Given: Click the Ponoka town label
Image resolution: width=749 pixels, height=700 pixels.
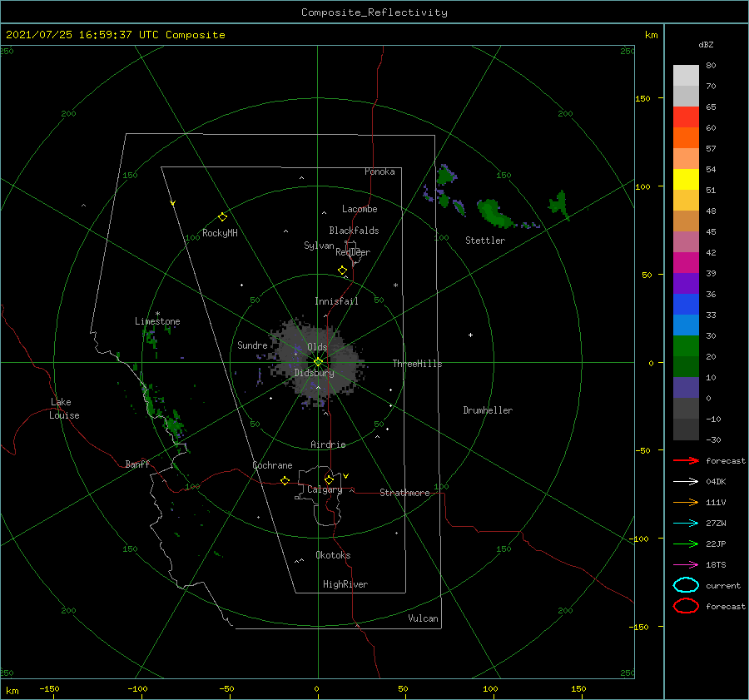Looking at the screenshot, I should pos(379,171).
